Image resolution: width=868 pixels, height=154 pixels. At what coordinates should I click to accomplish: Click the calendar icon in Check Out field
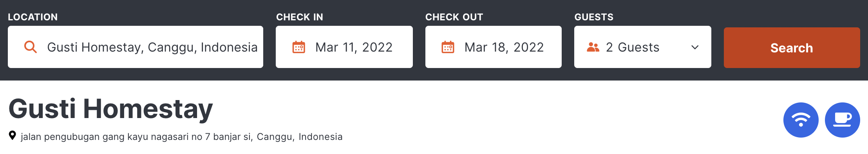click(448, 47)
